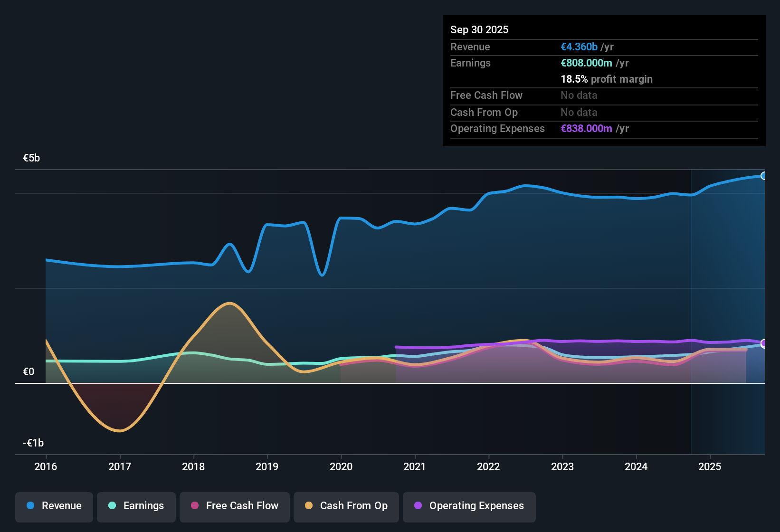Click the teal Earnings legend dot
This screenshot has width=780, height=532.
(x=112, y=506)
